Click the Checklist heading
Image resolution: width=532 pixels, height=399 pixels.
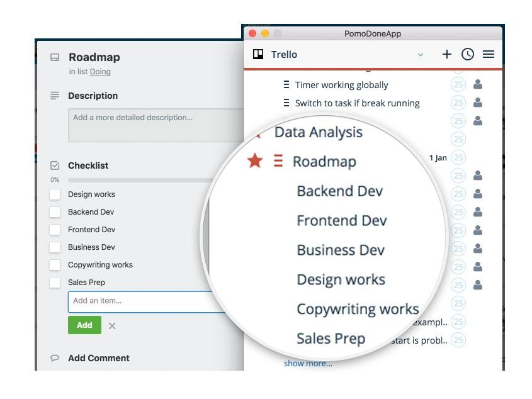pos(88,166)
